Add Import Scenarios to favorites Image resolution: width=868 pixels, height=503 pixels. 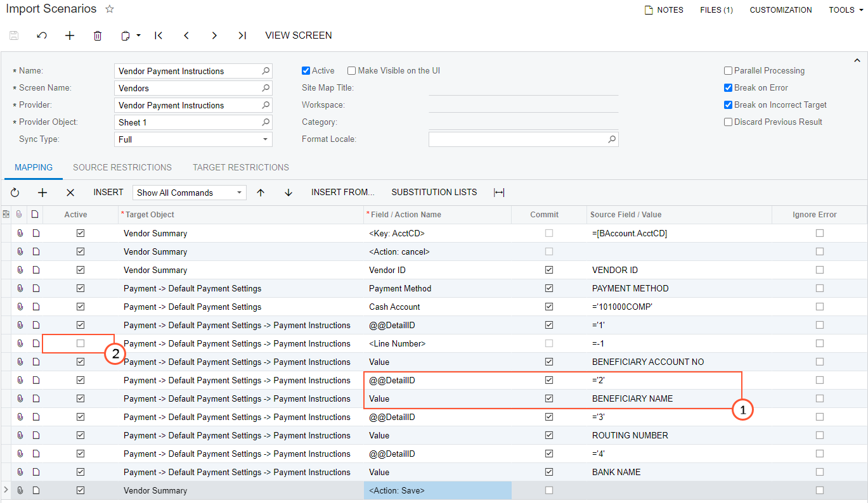[x=110, y=10]
